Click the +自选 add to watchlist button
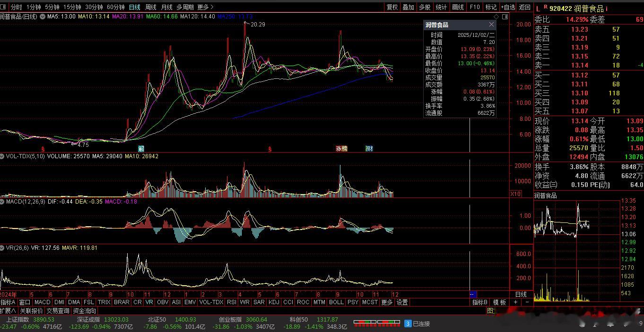Viewport: 644px width, 332px height. click(x=508, y=7)
